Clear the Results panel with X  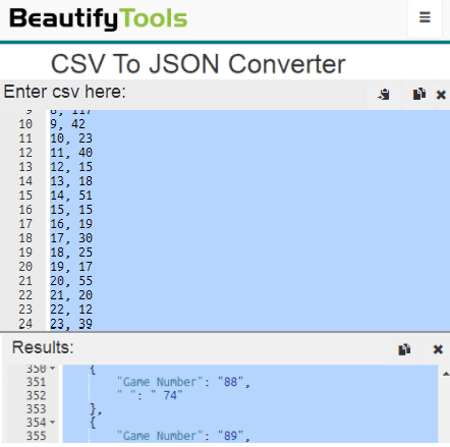[x=438, y=349]
